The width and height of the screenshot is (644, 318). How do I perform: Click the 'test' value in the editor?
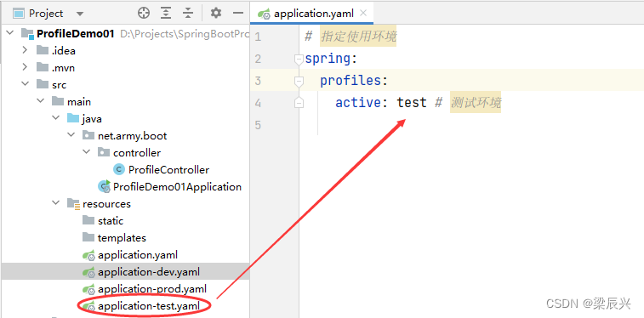tap(412, 102)
